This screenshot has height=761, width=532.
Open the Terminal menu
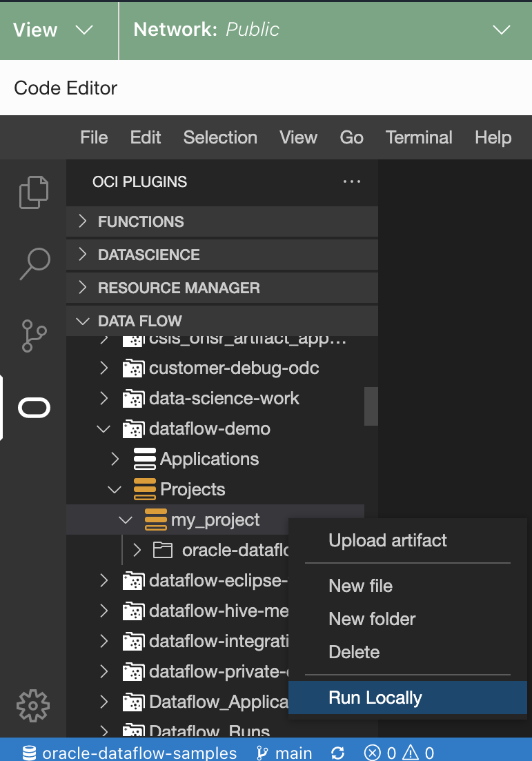419,137
